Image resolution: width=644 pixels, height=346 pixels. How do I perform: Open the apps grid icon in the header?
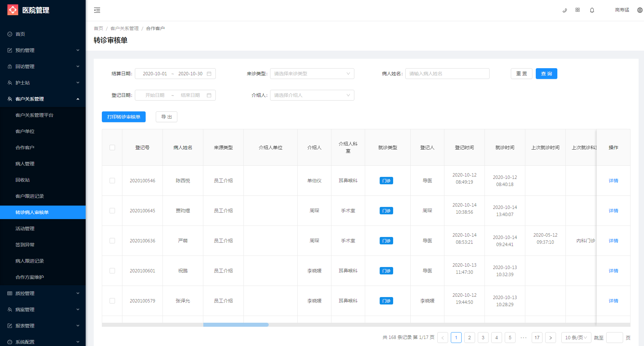tap(578, 10)
